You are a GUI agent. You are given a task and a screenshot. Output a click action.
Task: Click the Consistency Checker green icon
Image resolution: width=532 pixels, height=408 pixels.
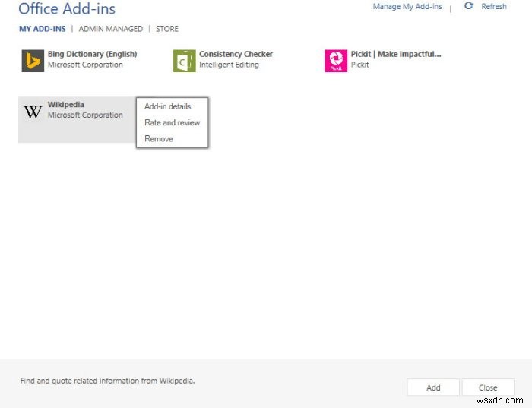[184, 61]
